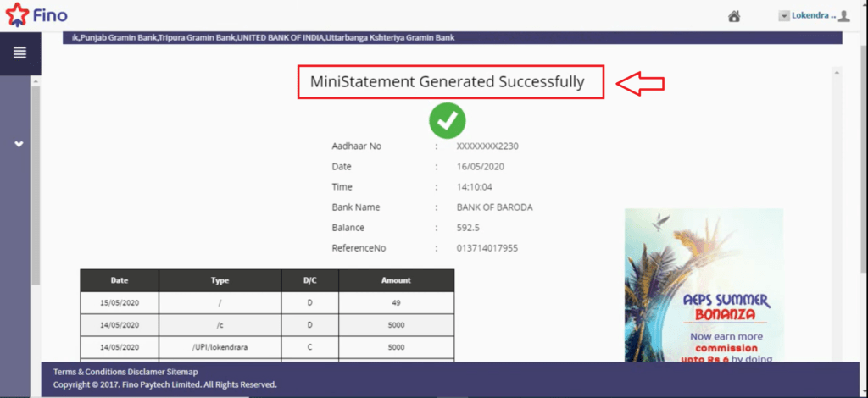The width and height of the screenshot is (868, 398).
Task: Click BANK OF BARODA bank name value
Action: point(495,207)
